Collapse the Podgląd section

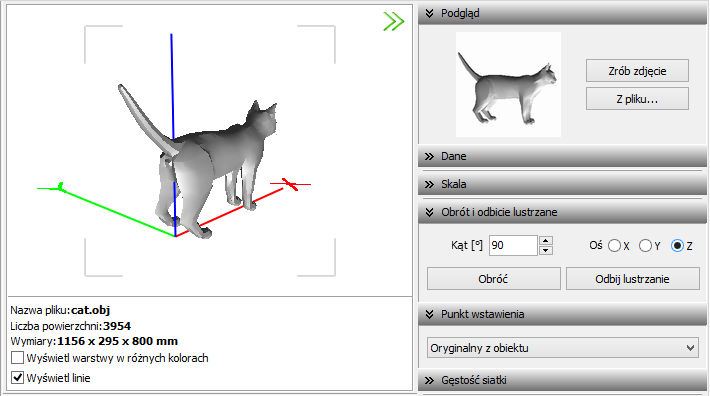coord(562,14)
